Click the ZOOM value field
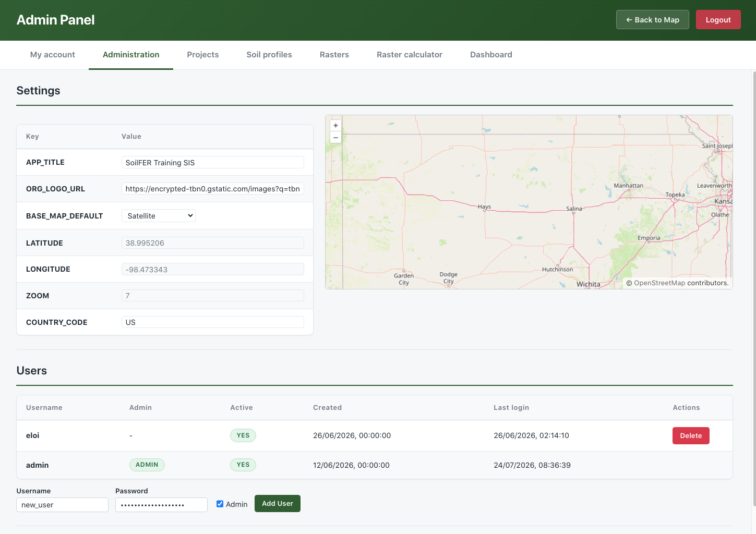Screen dimensions: 756x534 (213, 296)
